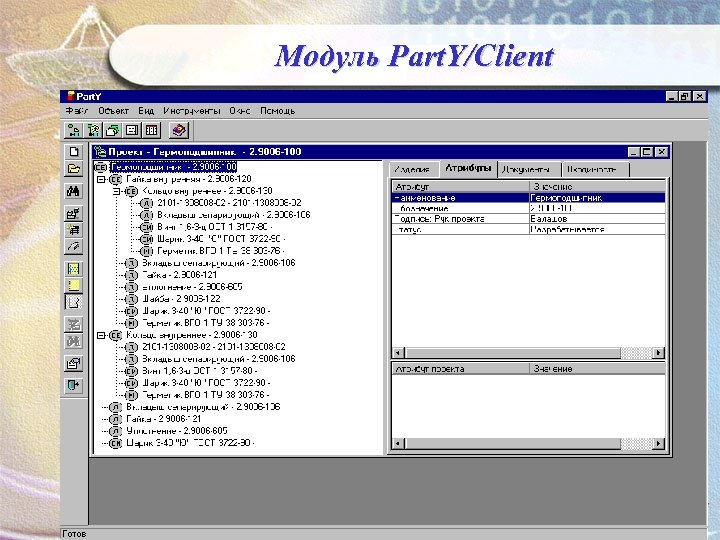Click the new document sidebar icon
This screenshot has width=720, height=540.
pos(73,152)
